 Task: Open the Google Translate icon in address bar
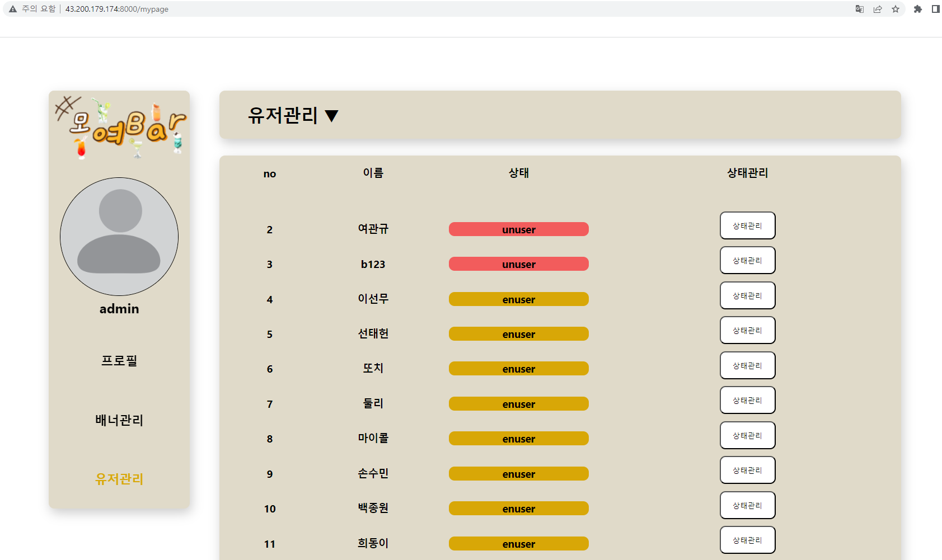(x=859, y=9)
